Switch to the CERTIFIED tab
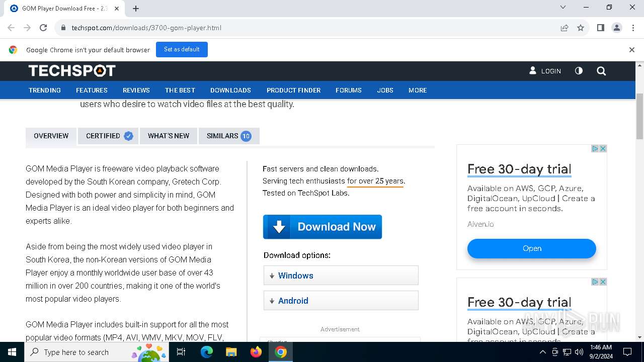Viewport: 644px width, 362px height. [x=108, y=136]
